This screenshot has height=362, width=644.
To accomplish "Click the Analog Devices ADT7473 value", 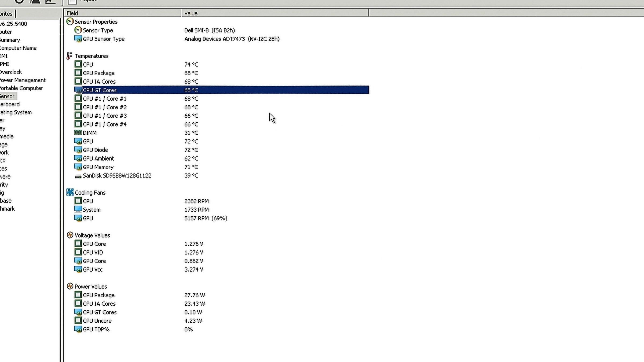I will [232, 39].
